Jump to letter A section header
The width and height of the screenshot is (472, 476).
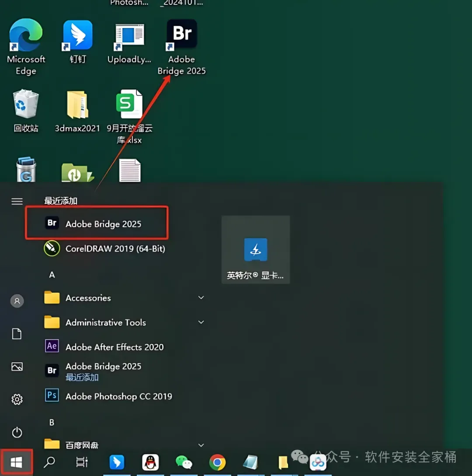pyautogui.click(x=52, y=274)
